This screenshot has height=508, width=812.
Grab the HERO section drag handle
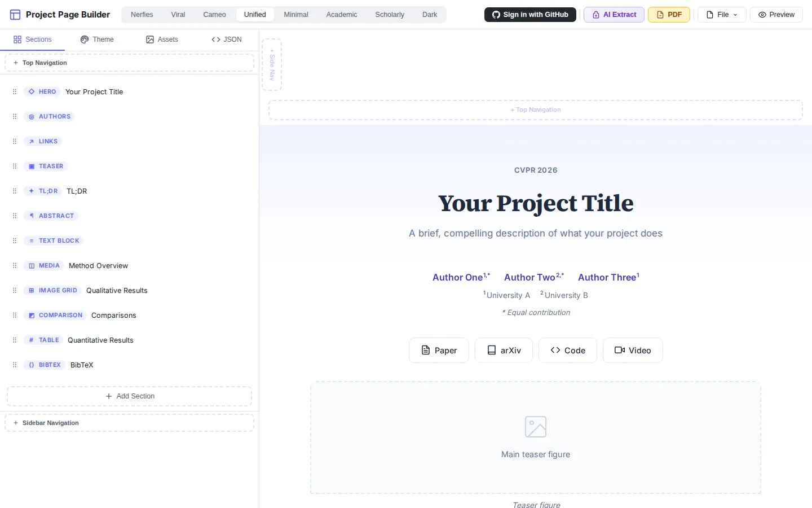tap(15, 91)
